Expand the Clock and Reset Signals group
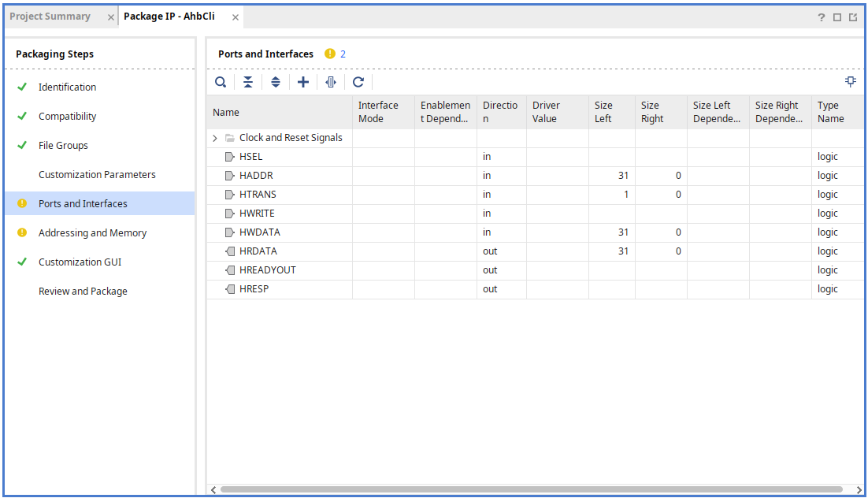Viewport: 868px width, 498px height. [214, 138]
